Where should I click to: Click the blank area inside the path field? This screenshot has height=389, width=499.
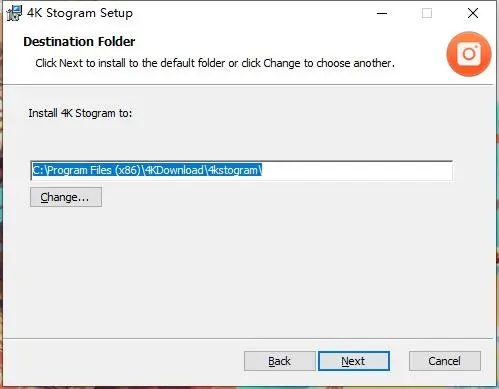[x=357, y=171]
